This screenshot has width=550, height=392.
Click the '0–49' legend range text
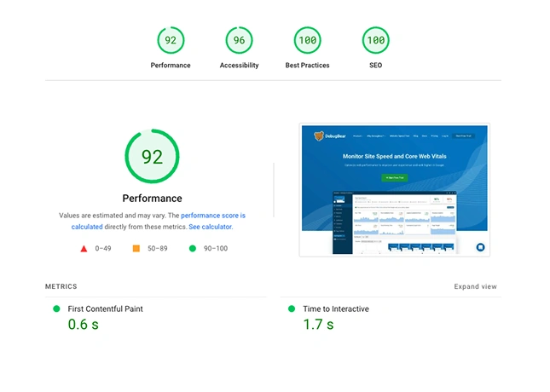(103, 248)
